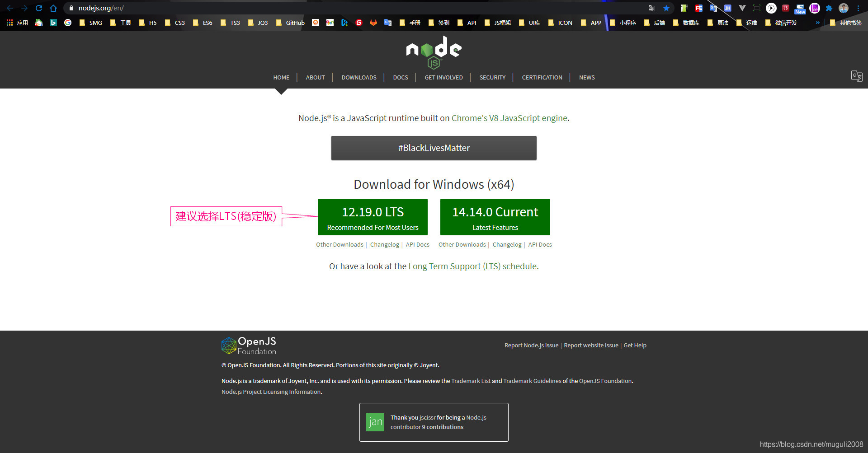The height and width of the screenshot is (453, 868).
Task: Click Report Node.js issue link
Action: point(531,346)
